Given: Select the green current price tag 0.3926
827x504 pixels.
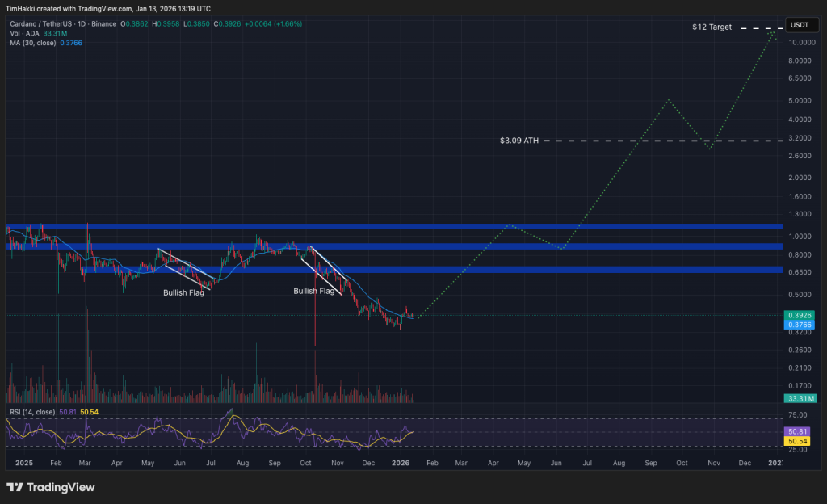Looking at the screenshot, I should coord(800,315).
